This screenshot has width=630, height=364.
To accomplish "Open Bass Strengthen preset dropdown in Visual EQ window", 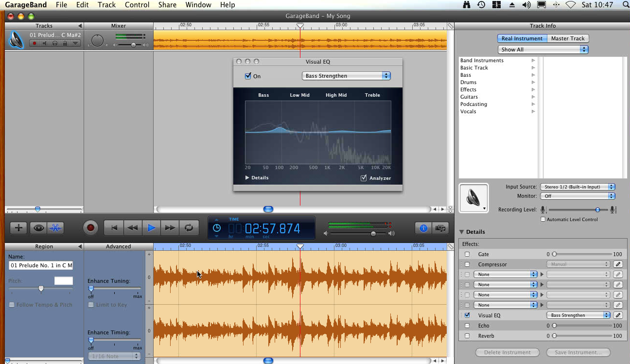I will pyautogui.click(x=346, y=76).
